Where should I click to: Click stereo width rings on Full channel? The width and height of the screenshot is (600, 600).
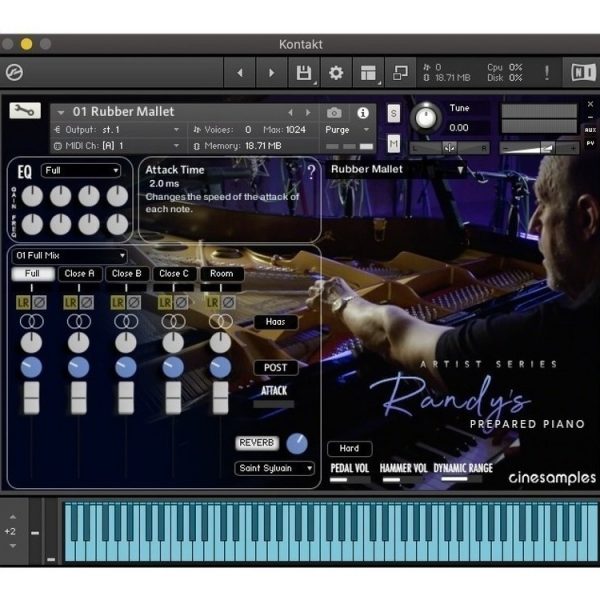coord(31,321)
